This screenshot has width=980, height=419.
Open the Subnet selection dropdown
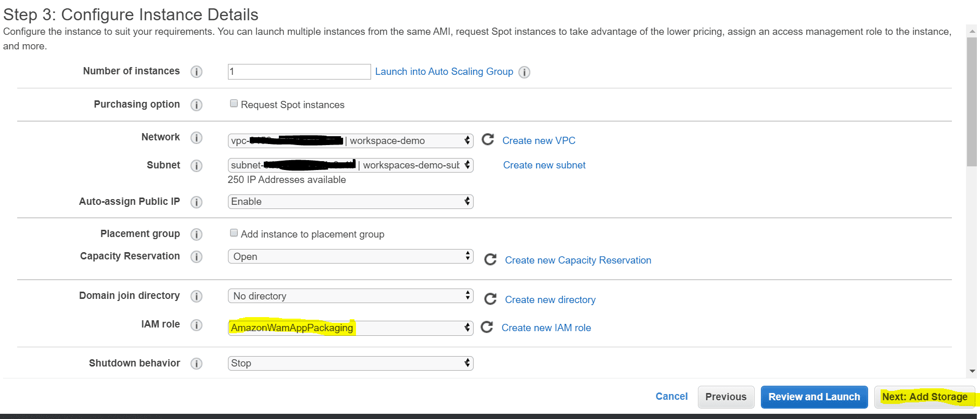(x=350, y=165)
